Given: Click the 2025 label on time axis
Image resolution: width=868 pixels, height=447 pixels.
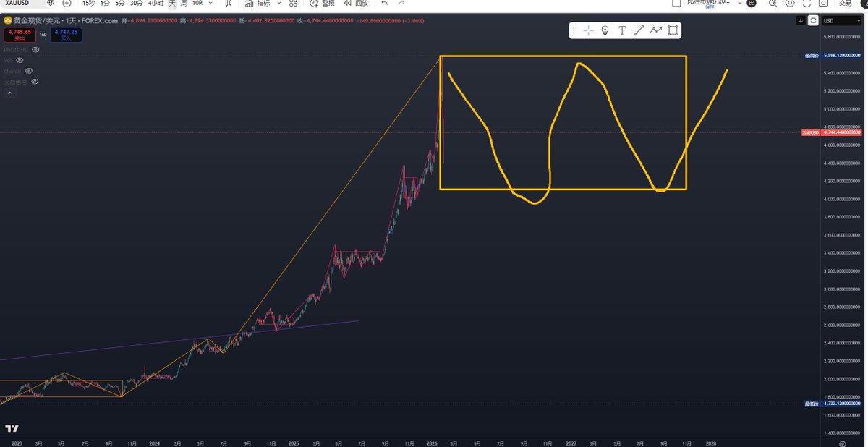Looking at the screenshot, I should [x=293, y=442].
